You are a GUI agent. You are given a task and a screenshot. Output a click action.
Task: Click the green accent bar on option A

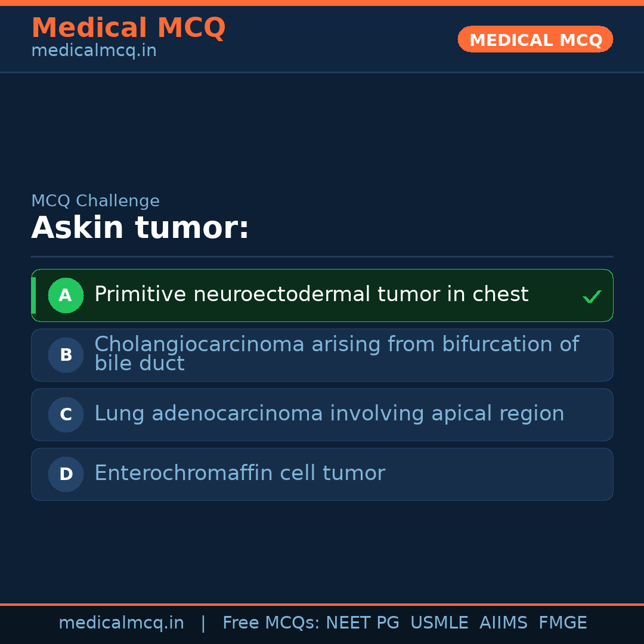pyautogui.click(x=33, y=295)
